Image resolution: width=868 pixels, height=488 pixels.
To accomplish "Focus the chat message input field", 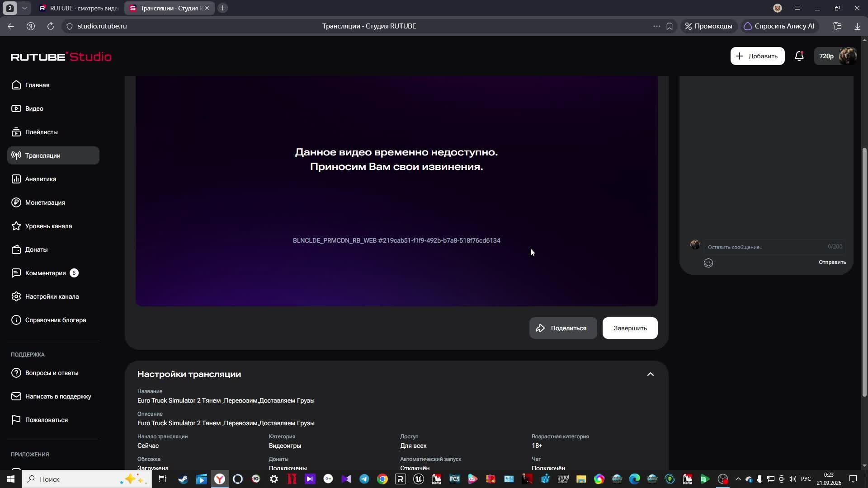I will (774, 247).
